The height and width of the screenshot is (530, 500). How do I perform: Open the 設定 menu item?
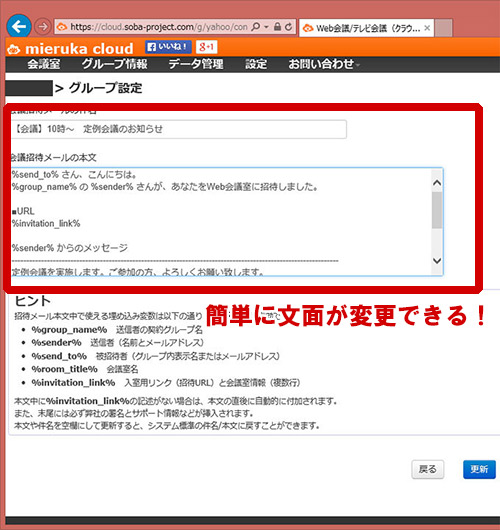click(256, 64)
